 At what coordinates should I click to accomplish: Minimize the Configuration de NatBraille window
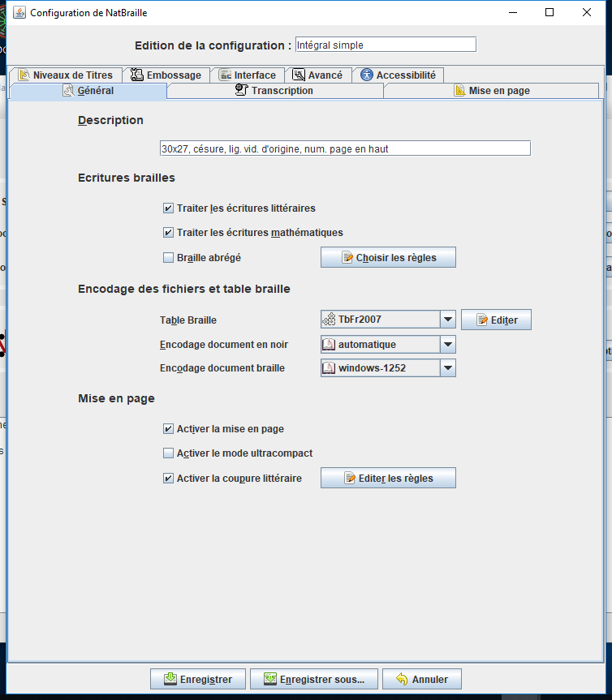(513, 12)
